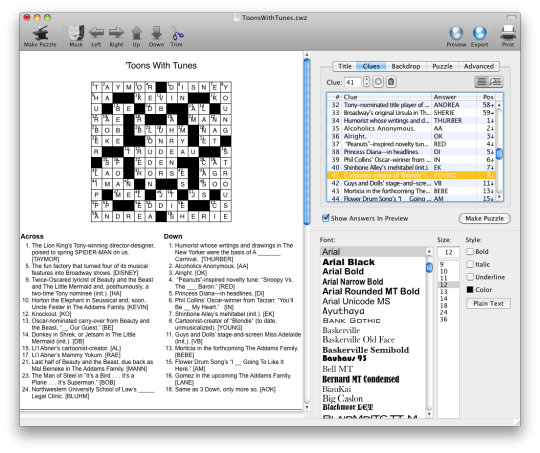540x453 pixels.
Task: Choose Bank Gothic in the font list
Action: pos(351,321)
